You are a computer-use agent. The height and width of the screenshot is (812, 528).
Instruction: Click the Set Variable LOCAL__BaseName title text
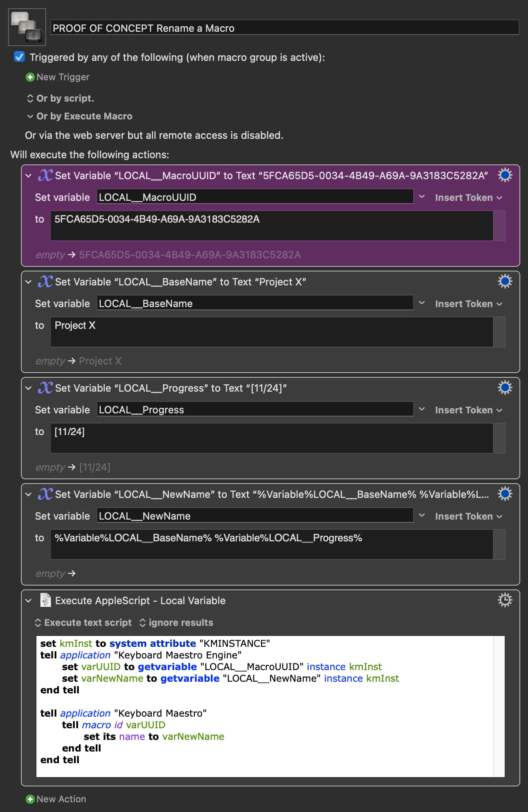pyautogui.click(x=180, y=282)
